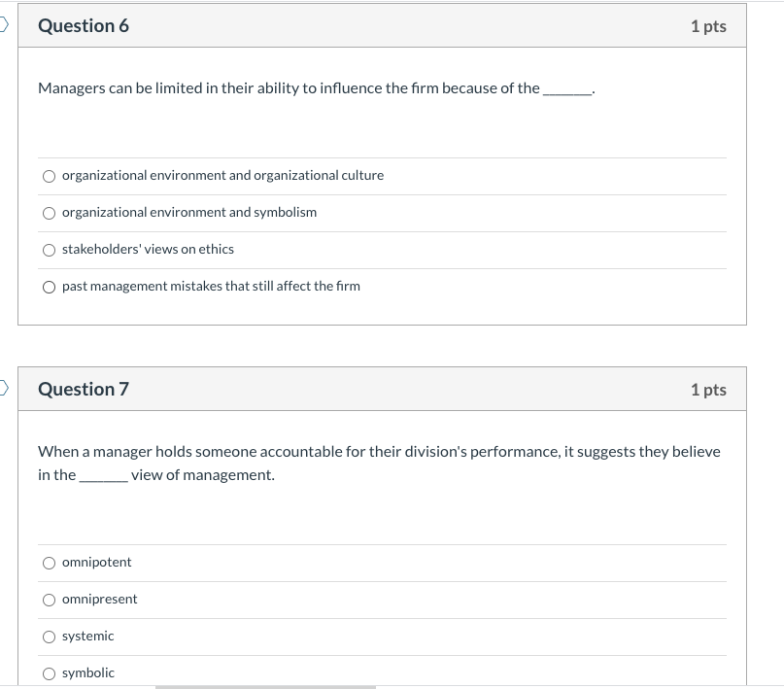Choose 'stakeholders' views on ethics' answer
The width and height of the screenshot is (784, 689).
click(49, 249)
